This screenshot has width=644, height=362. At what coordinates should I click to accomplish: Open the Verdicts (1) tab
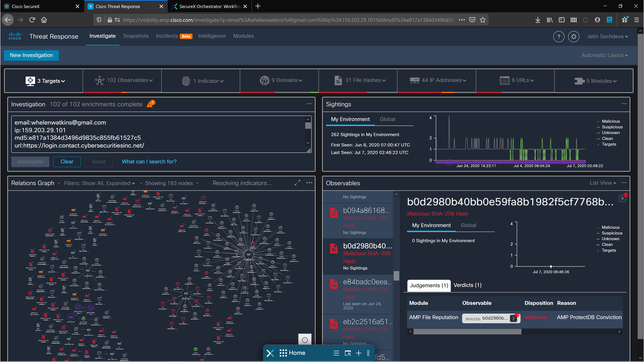(467, 285)
